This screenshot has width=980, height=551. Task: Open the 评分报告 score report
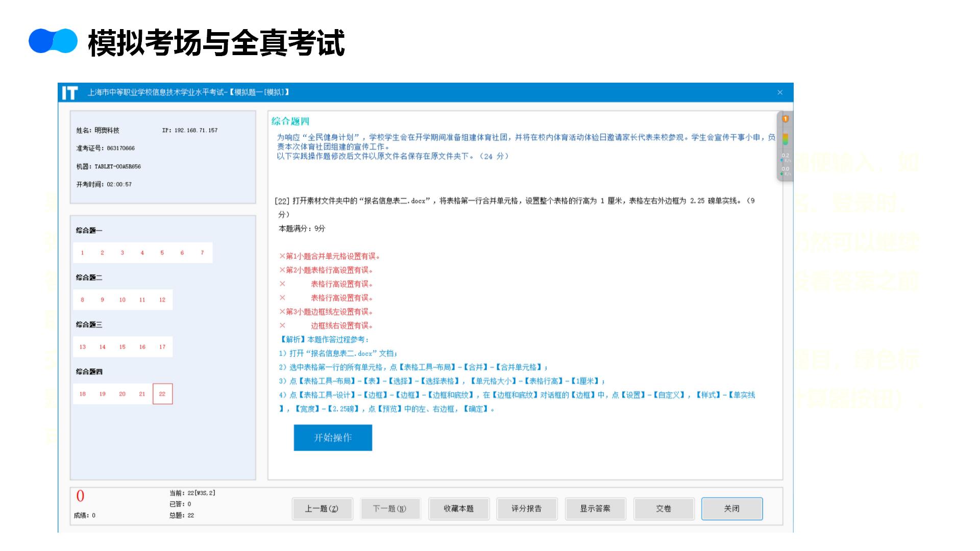[x=527, y=509]
